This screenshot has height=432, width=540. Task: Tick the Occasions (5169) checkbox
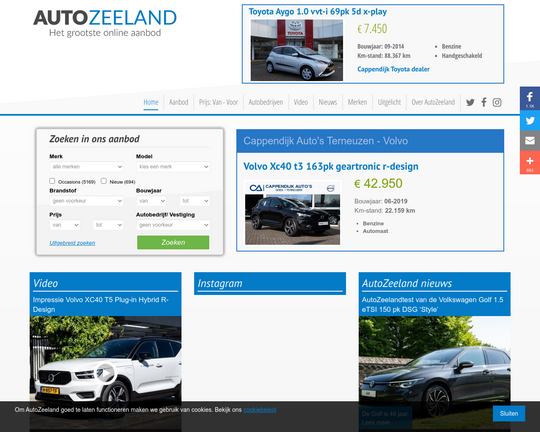52,181
